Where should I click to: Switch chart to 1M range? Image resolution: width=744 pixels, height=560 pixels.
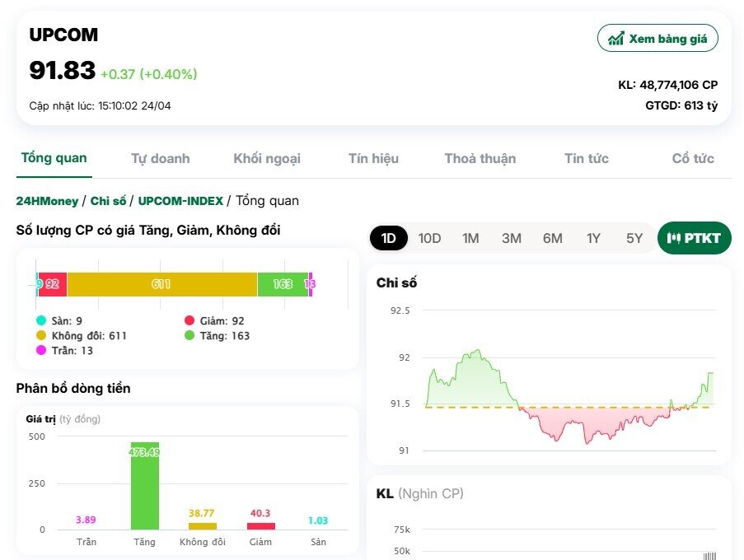coord(470,238)
